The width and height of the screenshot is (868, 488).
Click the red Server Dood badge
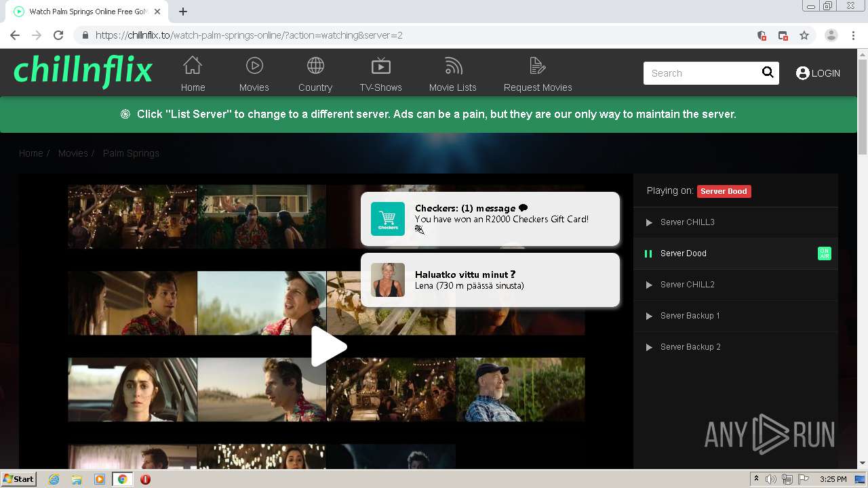[724, 191]
